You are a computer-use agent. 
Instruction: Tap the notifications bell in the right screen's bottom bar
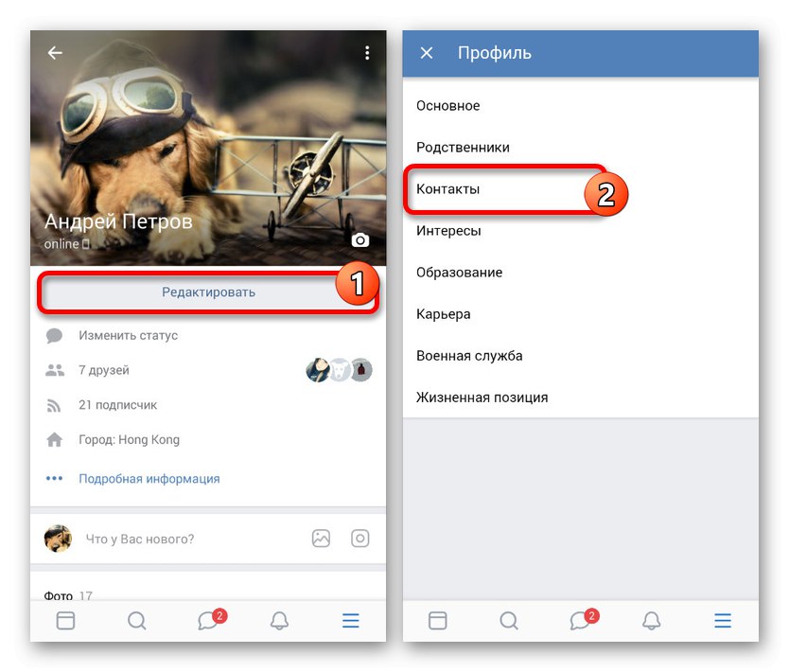(651, 621)
